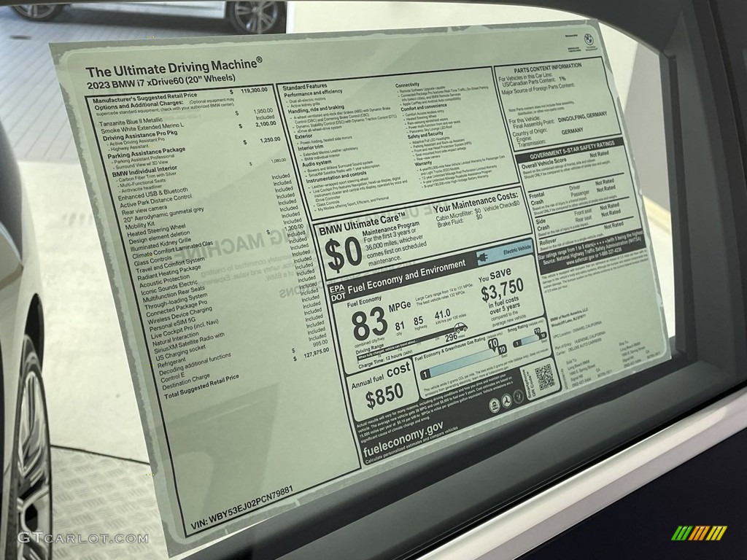Click the Connectivity section heading

click(x=407, y=85)
